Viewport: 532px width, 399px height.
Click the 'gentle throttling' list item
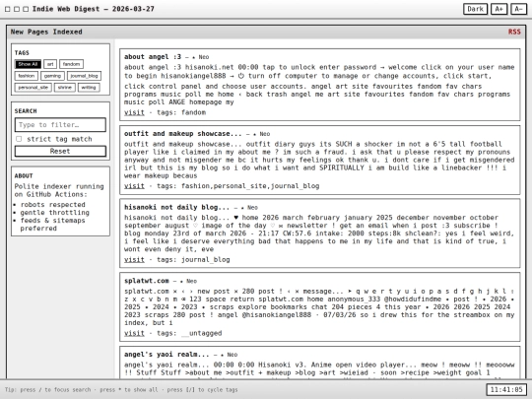(x=54, y=213)
